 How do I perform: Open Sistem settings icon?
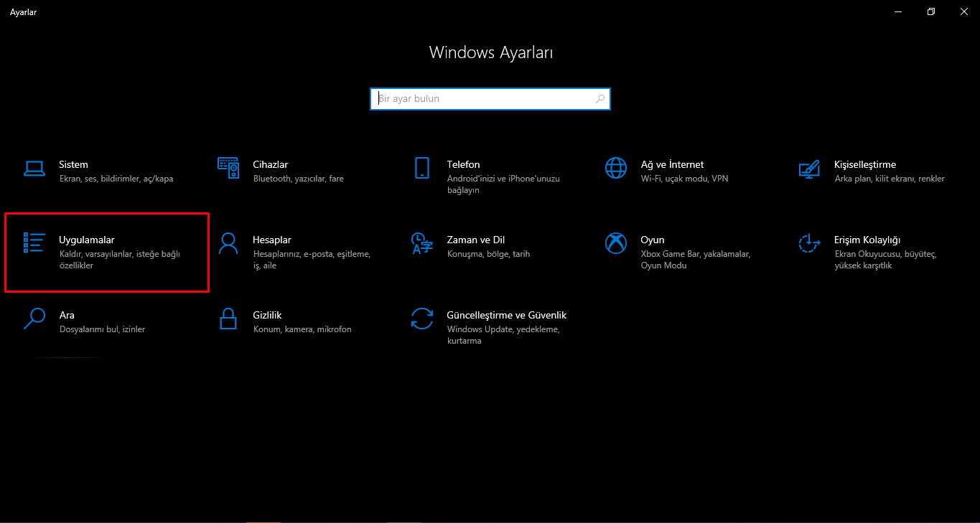click(34, 168)
